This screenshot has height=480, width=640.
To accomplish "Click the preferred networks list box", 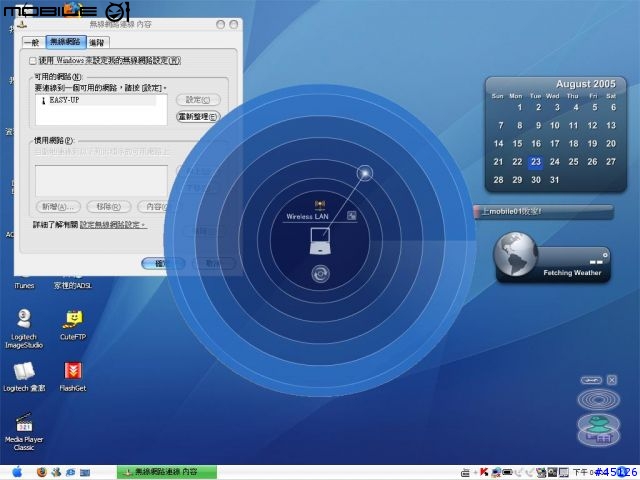I will coord(101,180).
